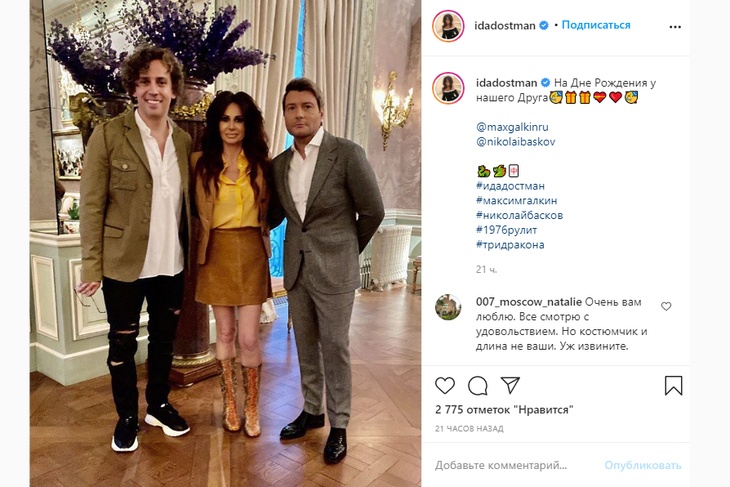730x487 pixels.
Task: Open the three-dot more options menu
Action: (x=675, y=27)
